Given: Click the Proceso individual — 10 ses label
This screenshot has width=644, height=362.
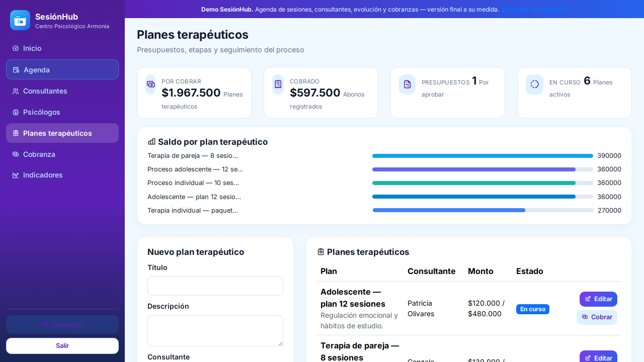Looking at the screenshot, I should 193,183.
